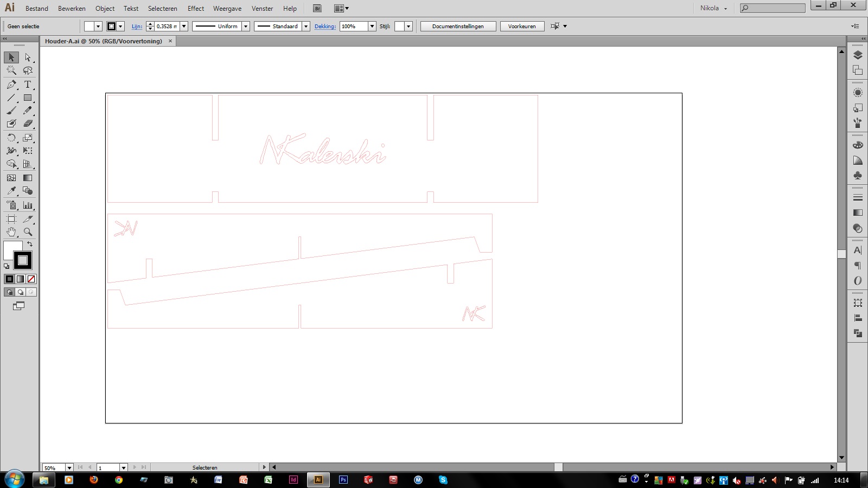Select the Zoom magnifier tool
This screenshot has height=488, width=868.
click(28, 232)
